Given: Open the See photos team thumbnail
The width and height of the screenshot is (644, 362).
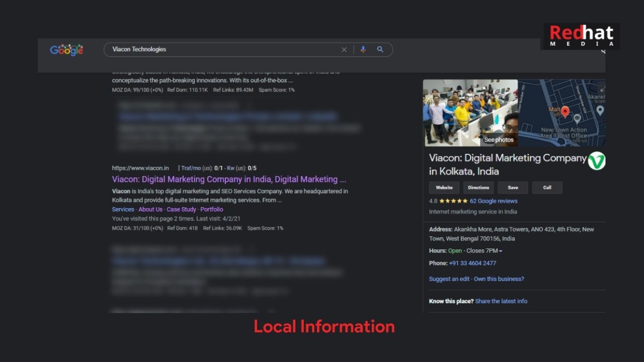Looking at the screenshot, I should point(470,113).
